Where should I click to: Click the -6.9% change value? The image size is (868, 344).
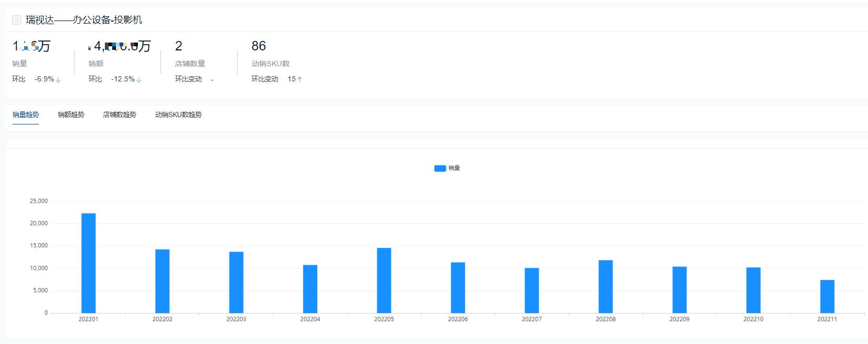click(x=44, y=79)
